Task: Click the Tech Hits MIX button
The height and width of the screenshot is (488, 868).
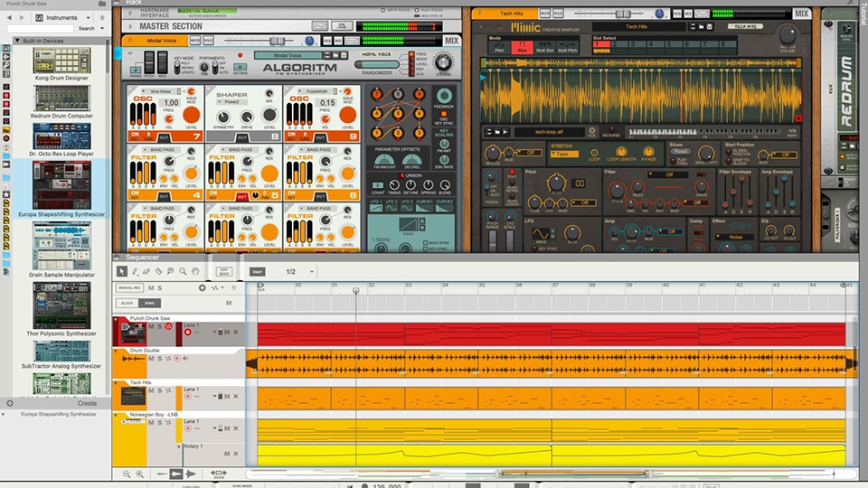Action: (x=801, y=14)
